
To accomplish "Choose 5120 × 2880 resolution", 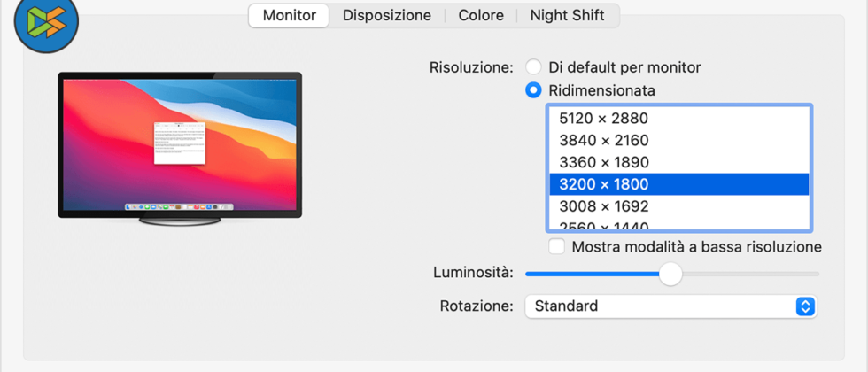I will [604, 119].
